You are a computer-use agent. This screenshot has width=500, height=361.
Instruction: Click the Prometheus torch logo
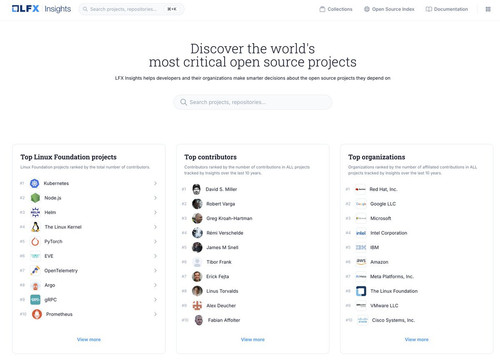[37, 314]
